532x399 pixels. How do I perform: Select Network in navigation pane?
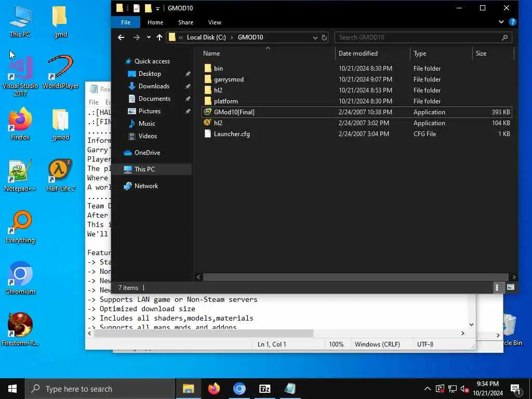click(152, 186)
